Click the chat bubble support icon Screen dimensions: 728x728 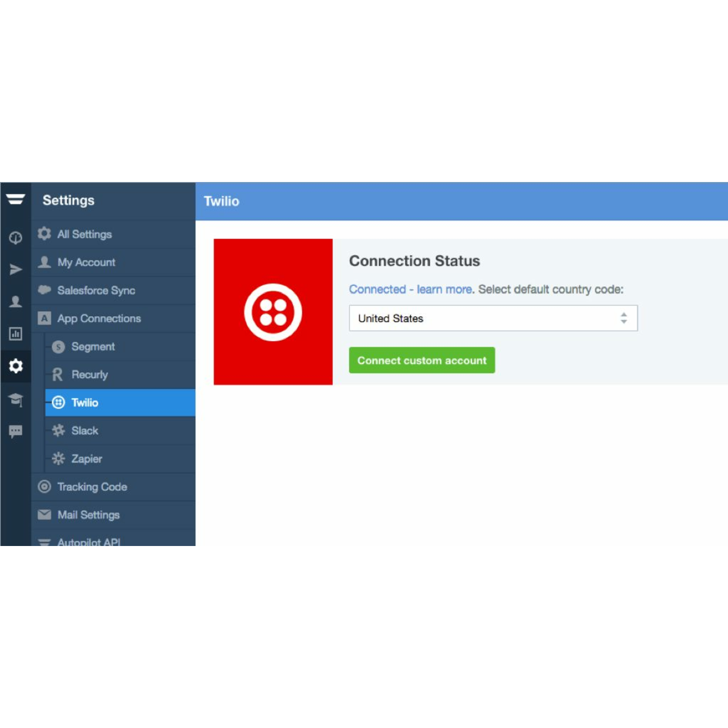[x=15, y=431]
